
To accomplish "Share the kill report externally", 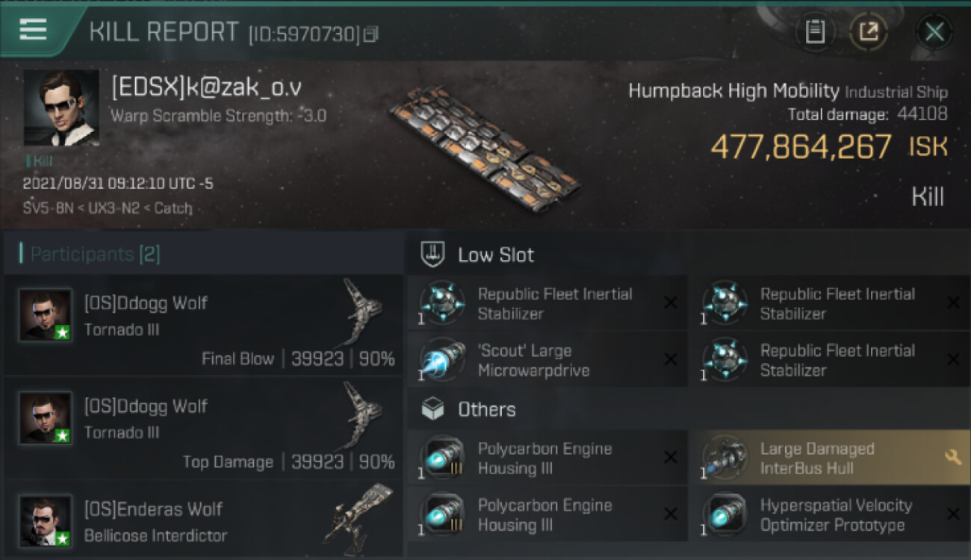I will click(869, 31).
